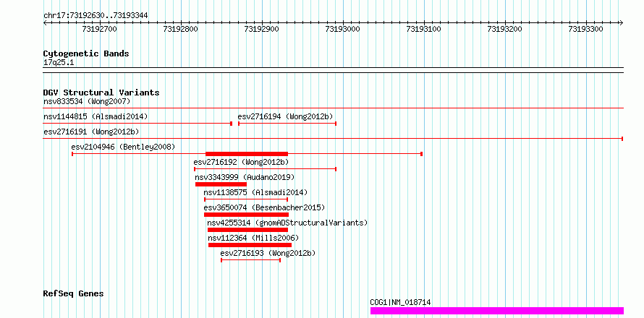Click ruler position 73193300
This screenshot has width=644, height=318.
tap(585, 29)
